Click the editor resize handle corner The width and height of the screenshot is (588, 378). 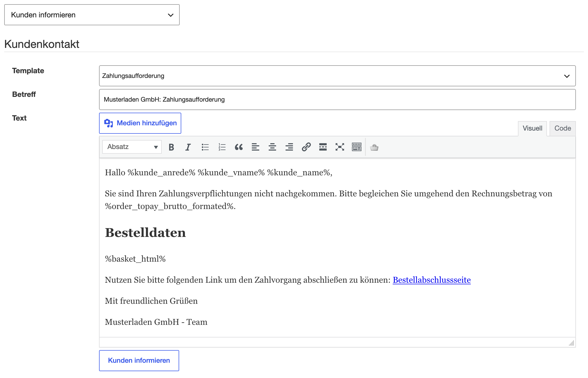[571, 343]
